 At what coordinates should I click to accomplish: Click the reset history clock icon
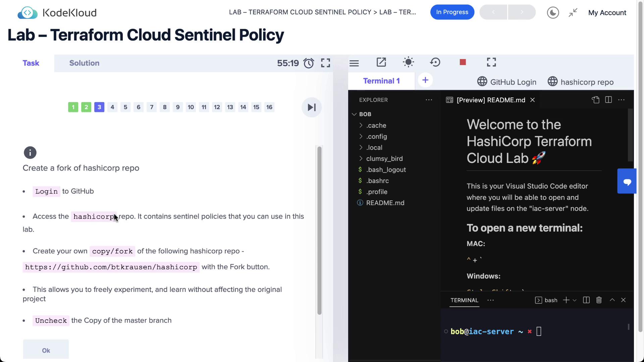pos(435,62)
